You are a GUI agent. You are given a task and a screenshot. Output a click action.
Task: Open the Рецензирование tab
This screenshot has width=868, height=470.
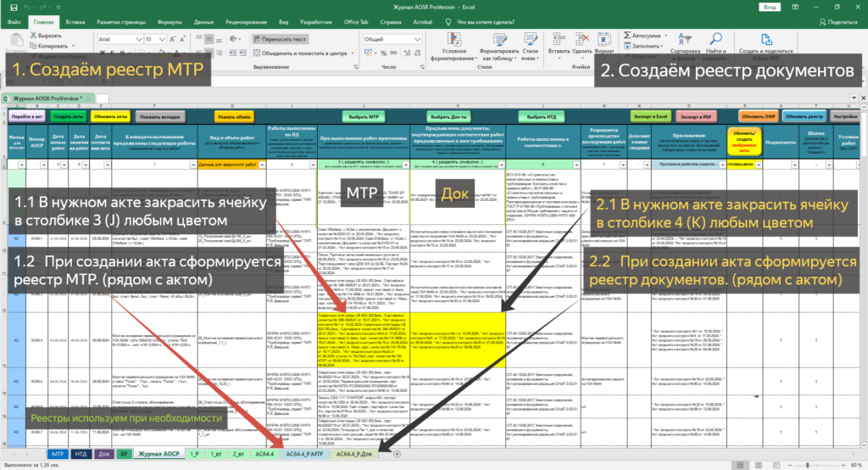point(246,22)
